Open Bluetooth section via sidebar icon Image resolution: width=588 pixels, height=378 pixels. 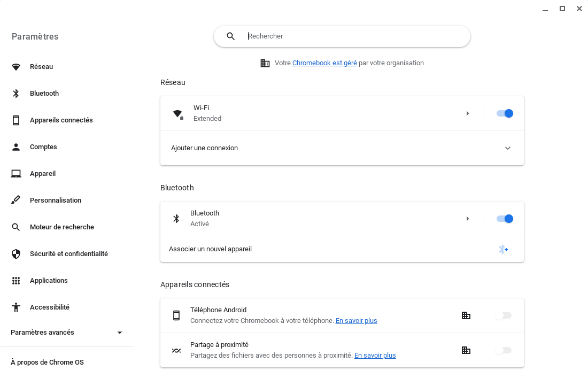pyautogui.click(x=16, y=93)
